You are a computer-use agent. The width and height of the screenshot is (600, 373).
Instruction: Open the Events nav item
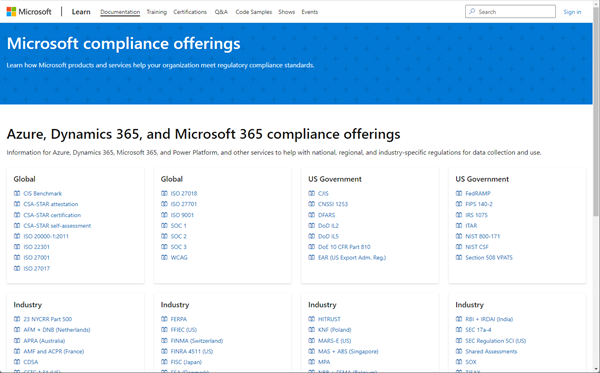[310, 12]
